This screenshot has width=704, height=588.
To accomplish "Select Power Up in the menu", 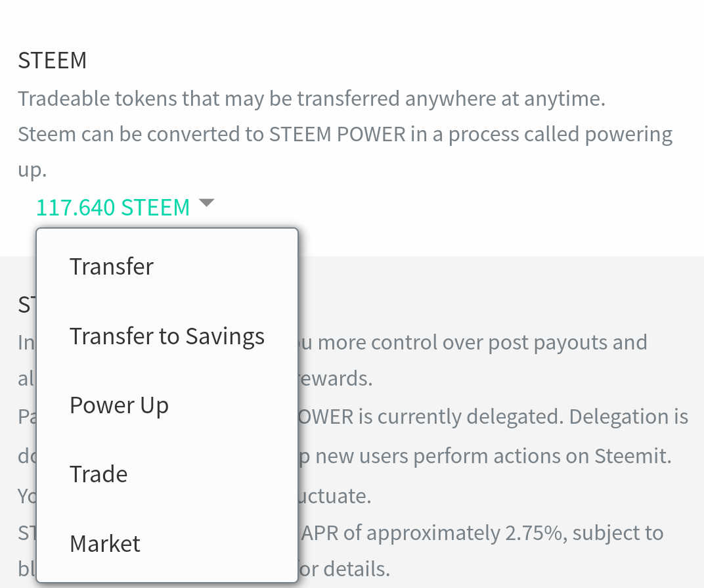I will click(x=119, y=405).
